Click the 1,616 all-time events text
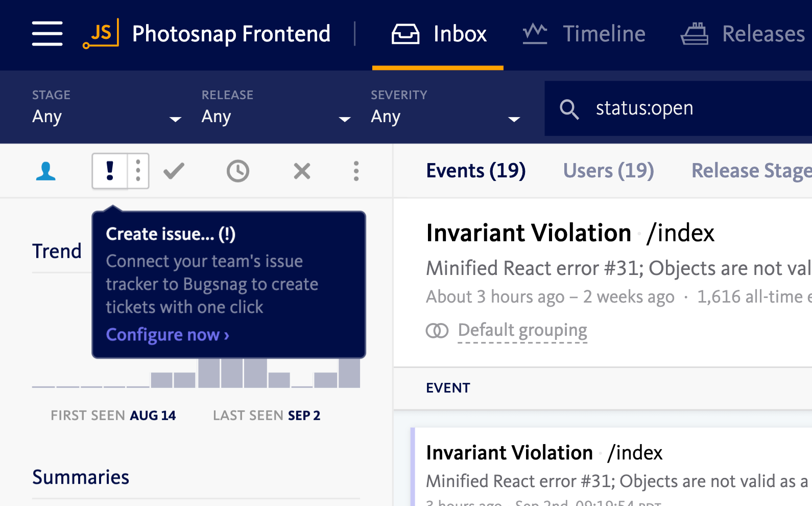The image size is (812, 506). (x=754, y=297)
